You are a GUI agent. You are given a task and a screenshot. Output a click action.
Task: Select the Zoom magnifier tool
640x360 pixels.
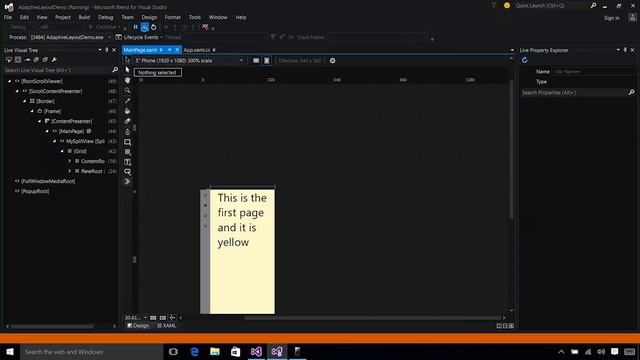click(x=127, y=91)
